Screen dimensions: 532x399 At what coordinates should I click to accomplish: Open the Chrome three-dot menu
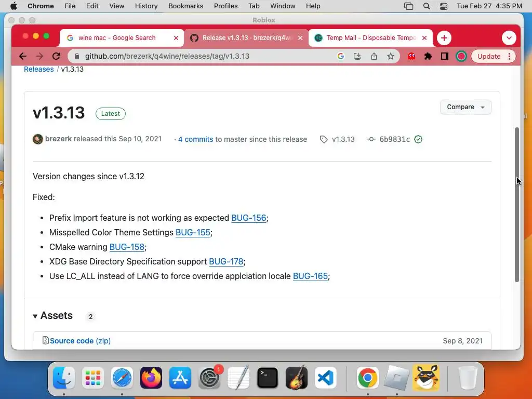pos(509,56)
